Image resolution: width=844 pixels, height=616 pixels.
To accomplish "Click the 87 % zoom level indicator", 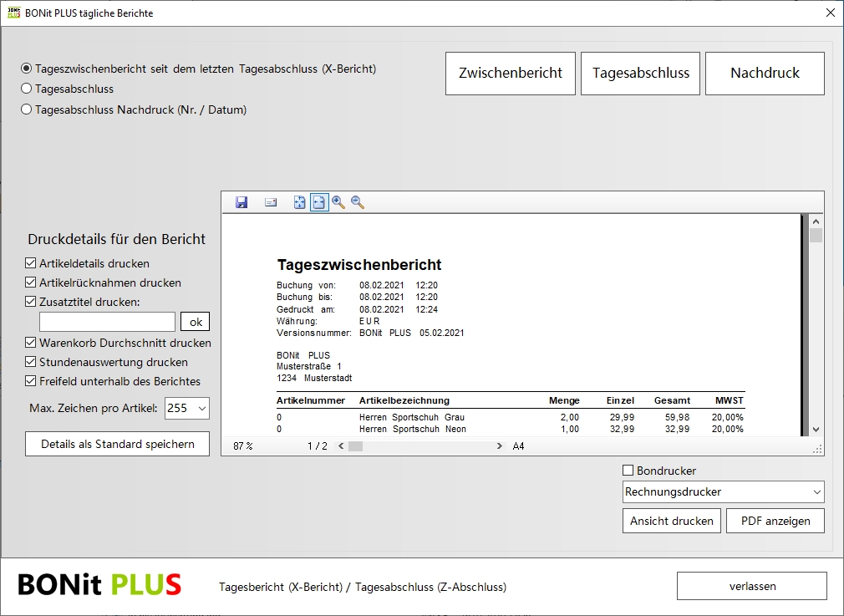I will point(243,445).
